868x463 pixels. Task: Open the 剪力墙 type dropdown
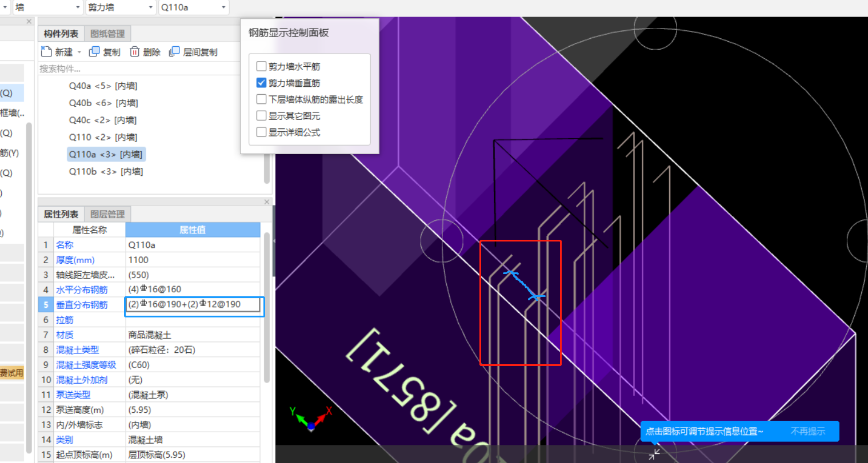click(121, 7)
